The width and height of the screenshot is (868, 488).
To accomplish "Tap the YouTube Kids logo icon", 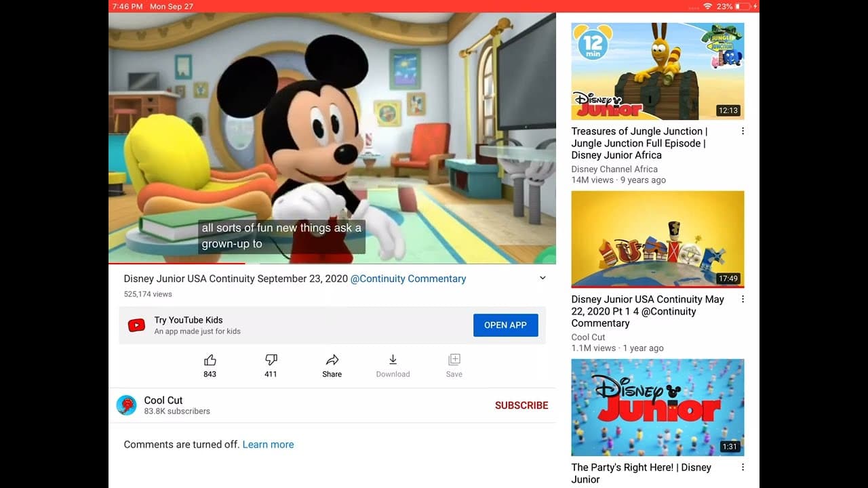I will [x=136, y=325].
